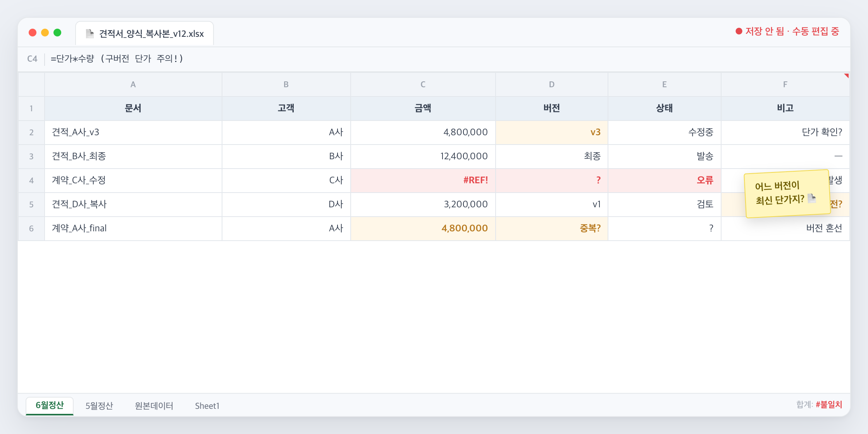Select cell containing 12,400,000
The image size is (868, 434).
(x=423, y=156)
